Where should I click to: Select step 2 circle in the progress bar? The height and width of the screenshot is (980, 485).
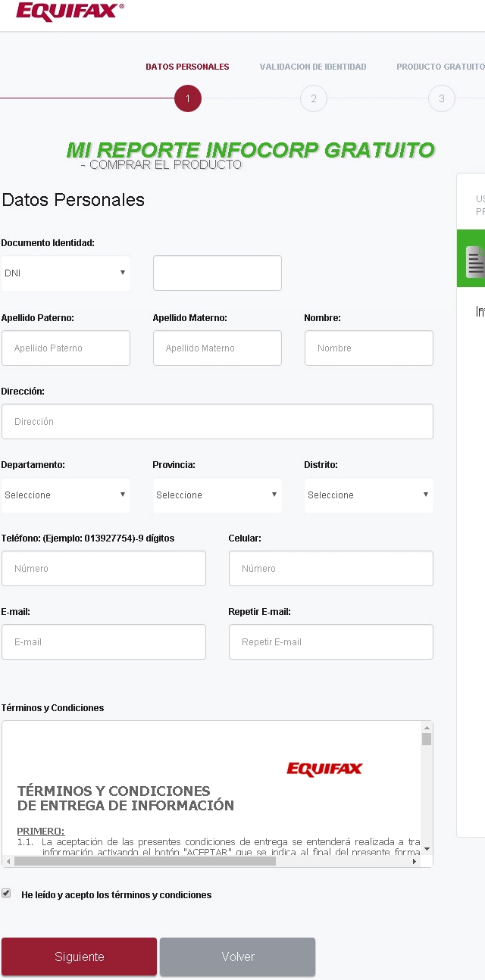(314, 98)
